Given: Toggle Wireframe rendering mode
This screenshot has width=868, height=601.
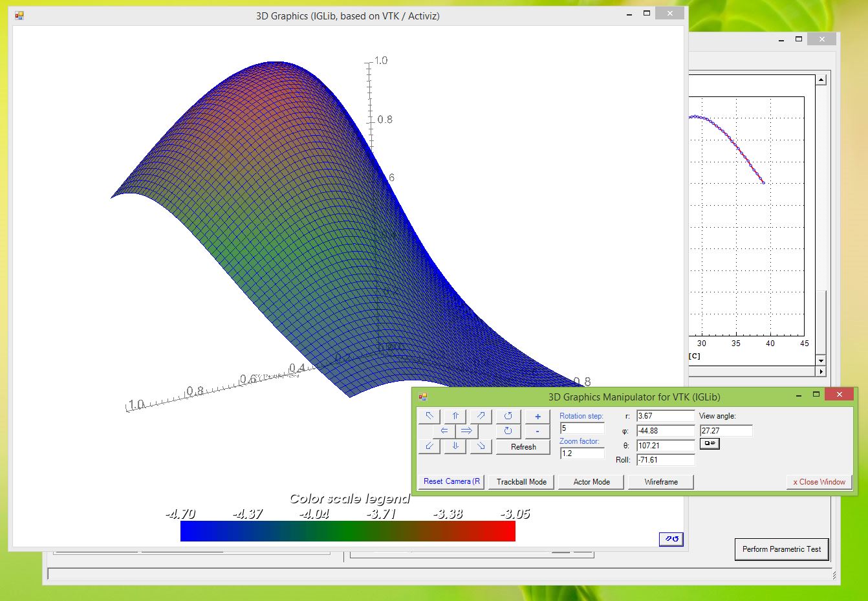Looking at the screenshot, I should pos(660,481).
